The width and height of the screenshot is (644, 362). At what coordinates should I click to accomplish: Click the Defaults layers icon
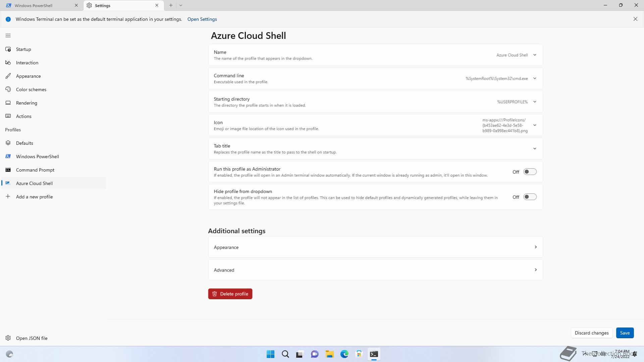(x=8, y=143)
